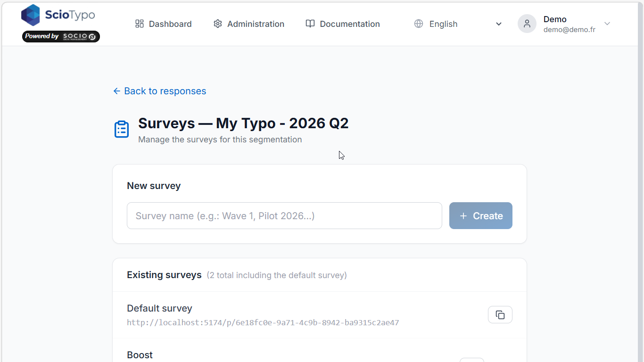Focus the Survey name input field
644x362 pixels.
point(284,216)
